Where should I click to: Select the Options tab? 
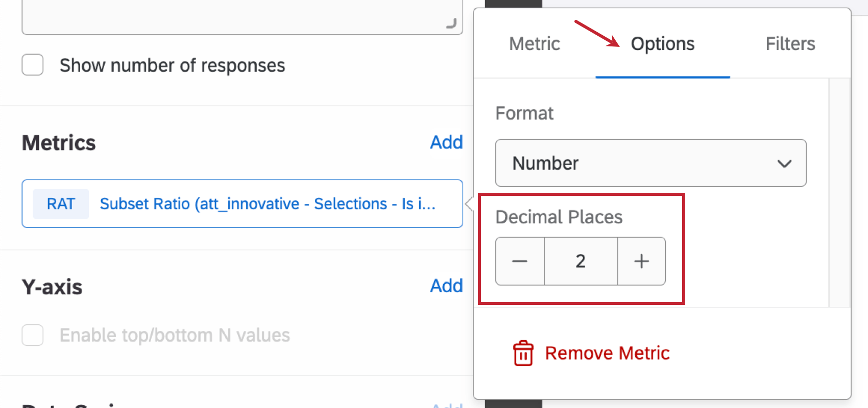point(662,44)
